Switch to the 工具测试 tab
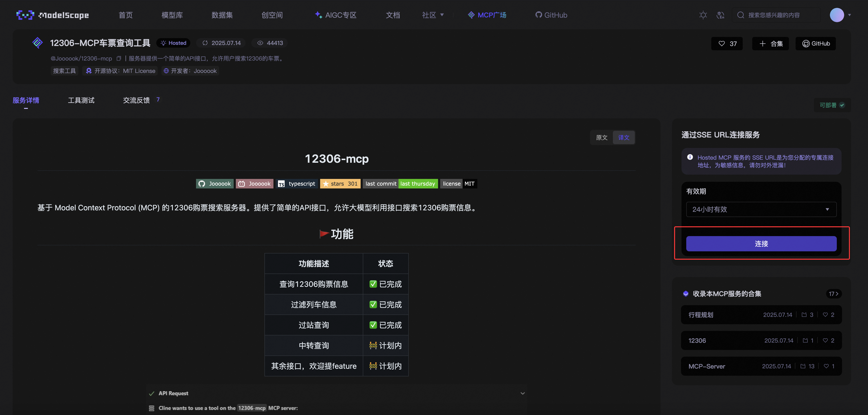The image size is (868, 415). pyautogui.click(x=81, y=101)
